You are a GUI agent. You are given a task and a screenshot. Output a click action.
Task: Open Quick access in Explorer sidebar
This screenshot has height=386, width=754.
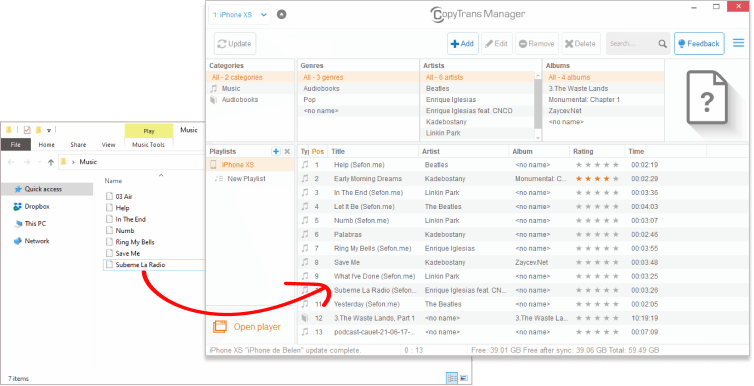(x=47, y=189)
